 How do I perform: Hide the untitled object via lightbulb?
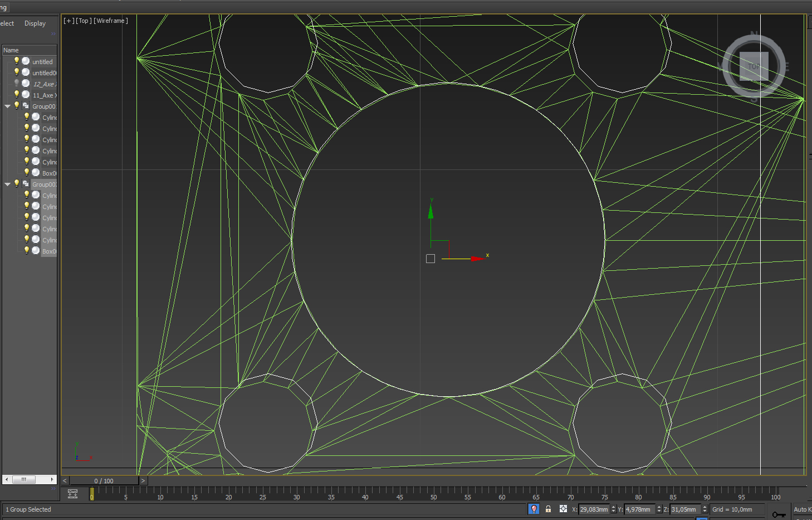pos(17,61)
